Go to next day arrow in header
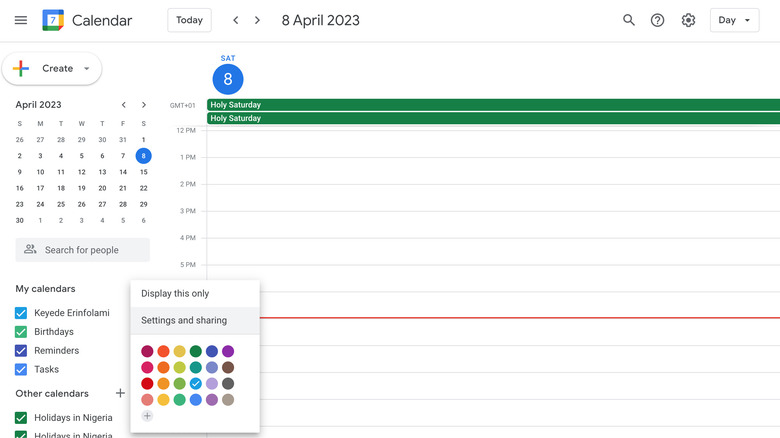The height and width of the screenshot is (438, 780). 257,20
